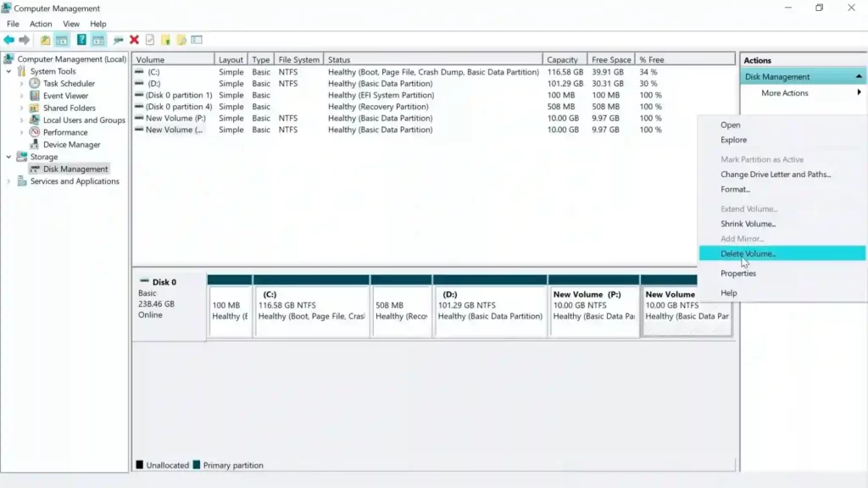Viewport: 868px width, 488px height.
Task: Select the (D:) partition block on Disk 0
Action: tap(490, 305)
